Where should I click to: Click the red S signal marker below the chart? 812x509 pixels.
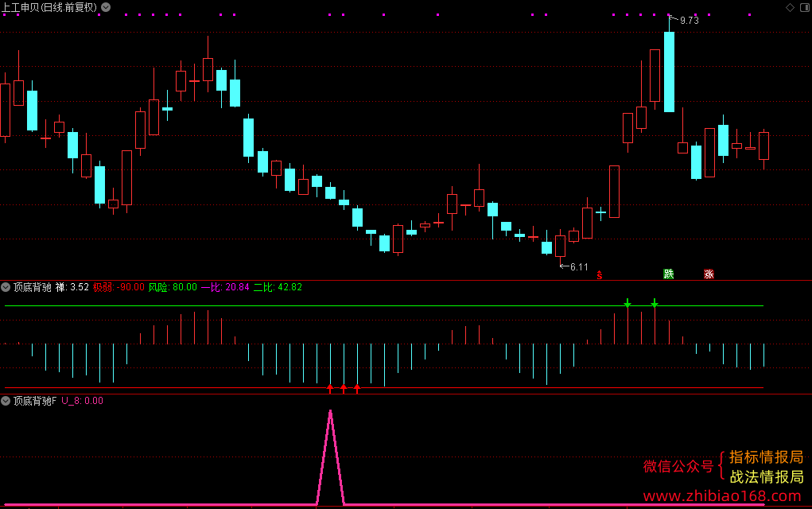599,275
